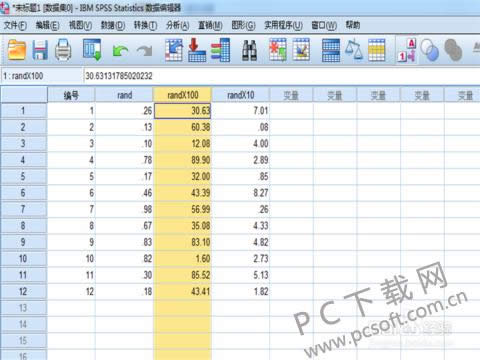Screen dimensions: 480x360
Task: Open the 编辑(E) menu
Action: tap(48, 25)
